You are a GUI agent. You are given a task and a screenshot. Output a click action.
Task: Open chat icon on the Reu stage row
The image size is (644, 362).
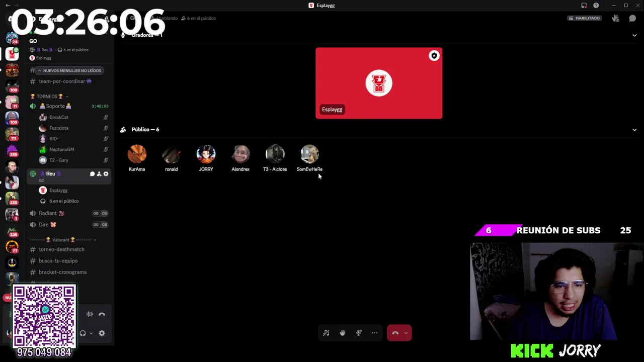pos(92,174)
